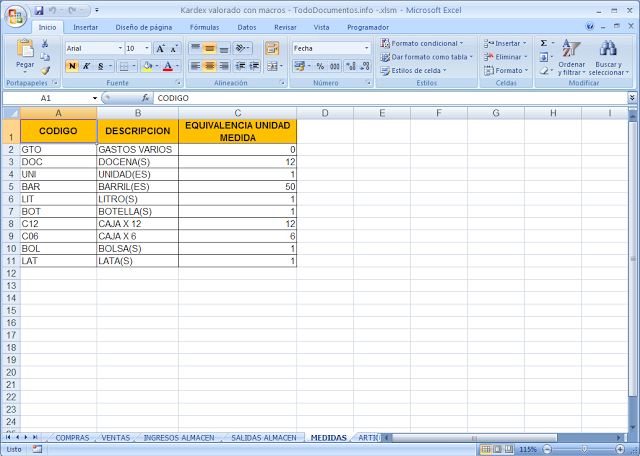This screenshot has height=456, width=640.
Task: Zoom in with the plus button
Action: 620,449
